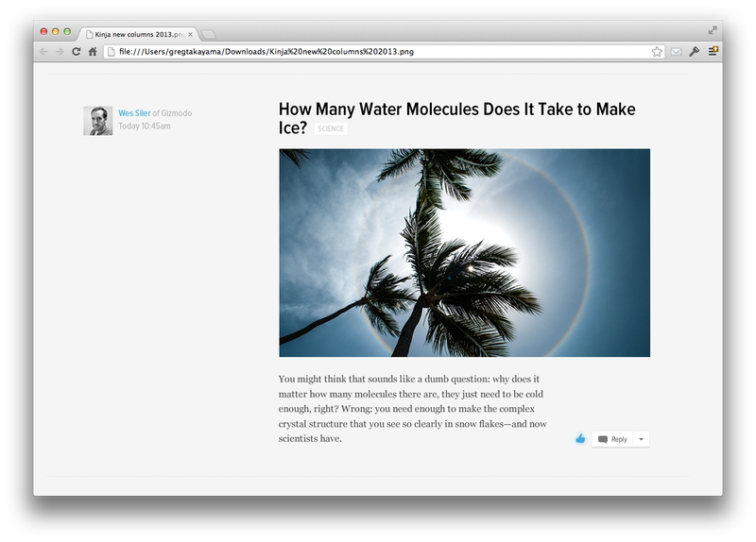
Task: Toggle fullscreen with the arrows icon
Action: 713,30
